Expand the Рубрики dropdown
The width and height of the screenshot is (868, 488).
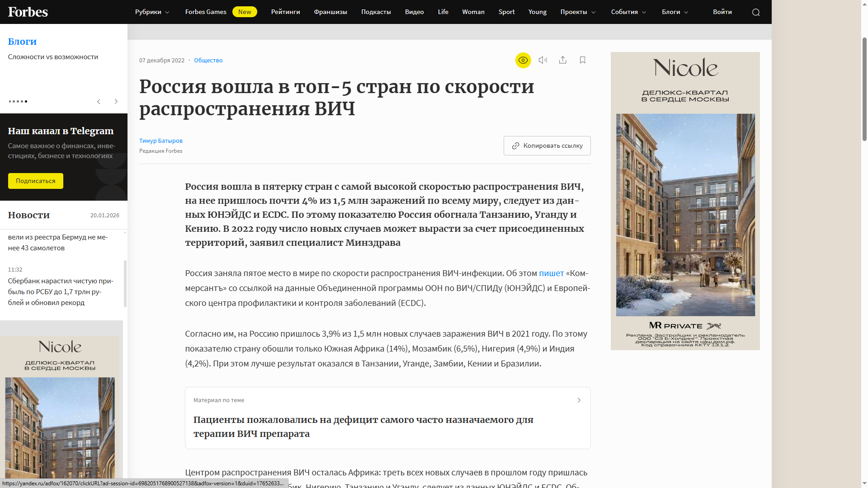(152, 12)
